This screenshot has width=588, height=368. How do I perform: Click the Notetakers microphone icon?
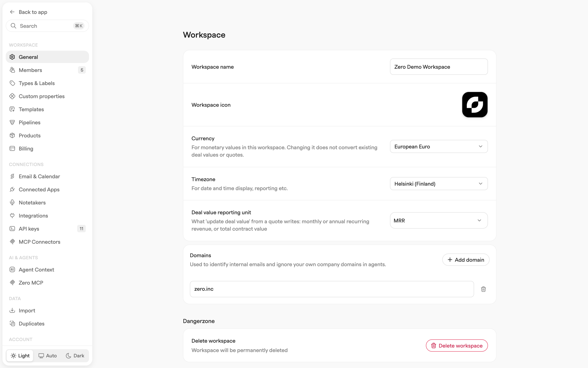click(x=12, y=202)
